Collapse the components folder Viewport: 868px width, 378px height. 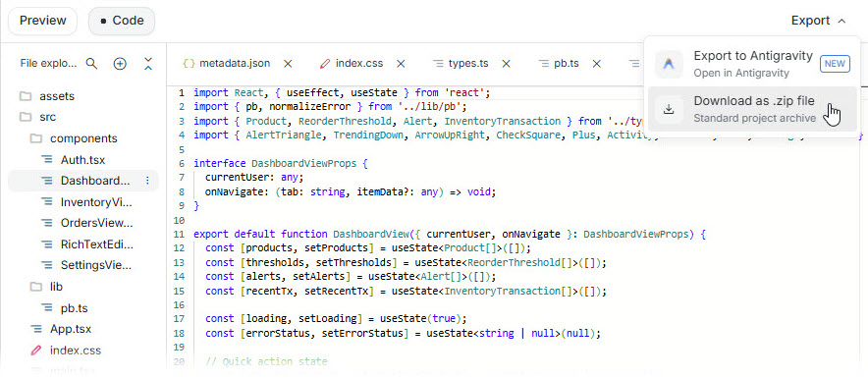83,138
